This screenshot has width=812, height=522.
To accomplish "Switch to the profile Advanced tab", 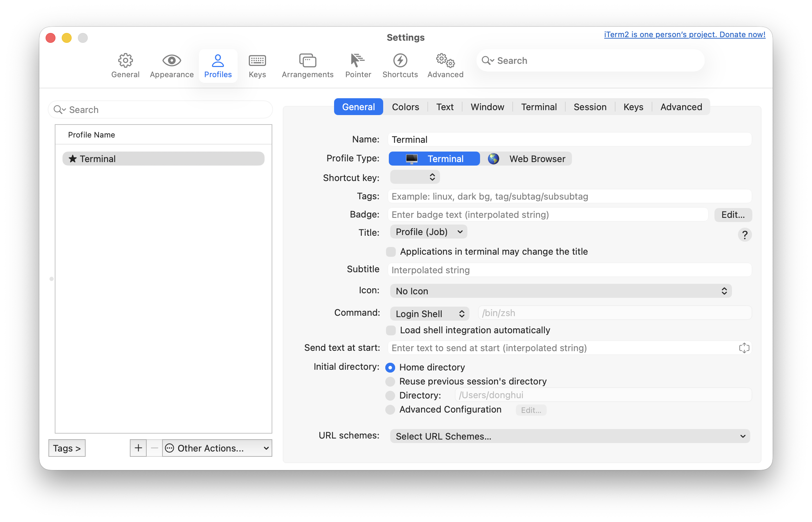I will coord(681,107).
